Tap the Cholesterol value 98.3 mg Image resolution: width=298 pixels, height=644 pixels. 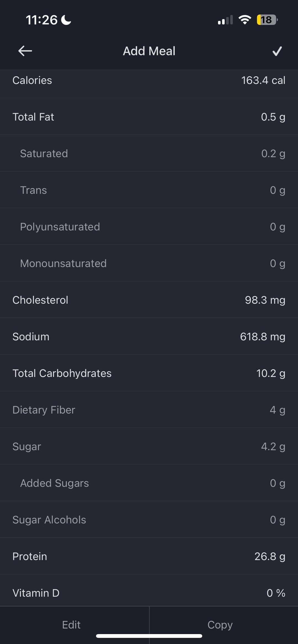pos(265,300)
